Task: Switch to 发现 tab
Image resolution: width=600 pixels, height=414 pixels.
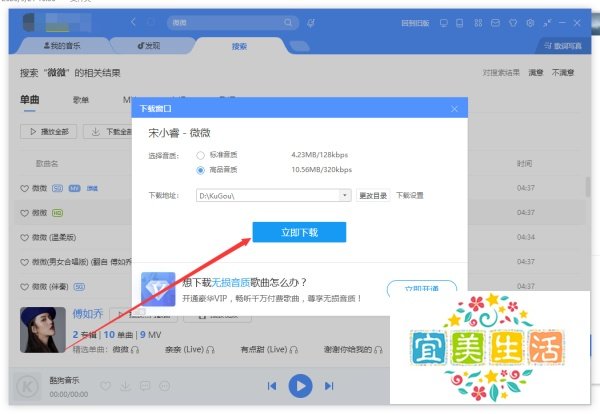Action: pos(149,46)
